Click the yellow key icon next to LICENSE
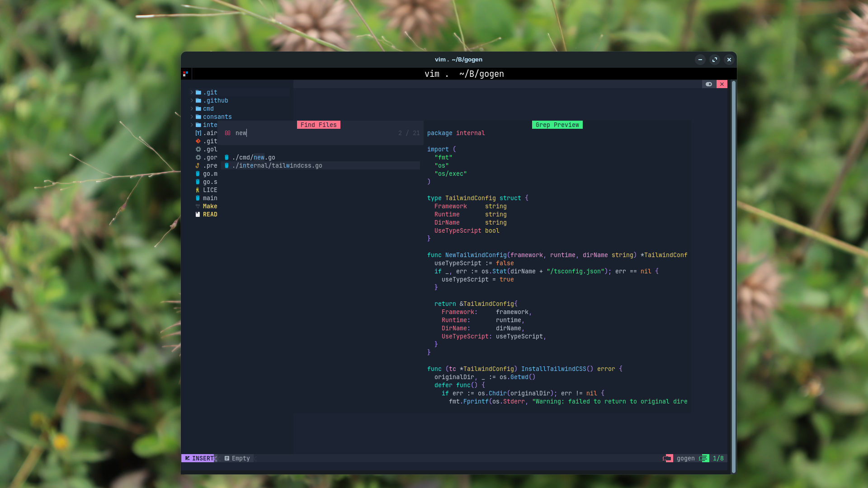The width and height of the screenshot is (868, 488). [x=198, y=190]
